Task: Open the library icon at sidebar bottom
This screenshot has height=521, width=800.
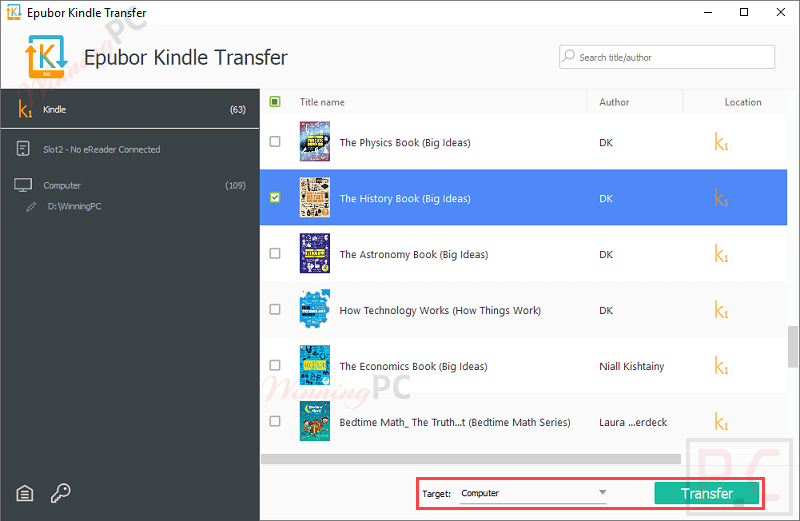Action: click(24, 493)
